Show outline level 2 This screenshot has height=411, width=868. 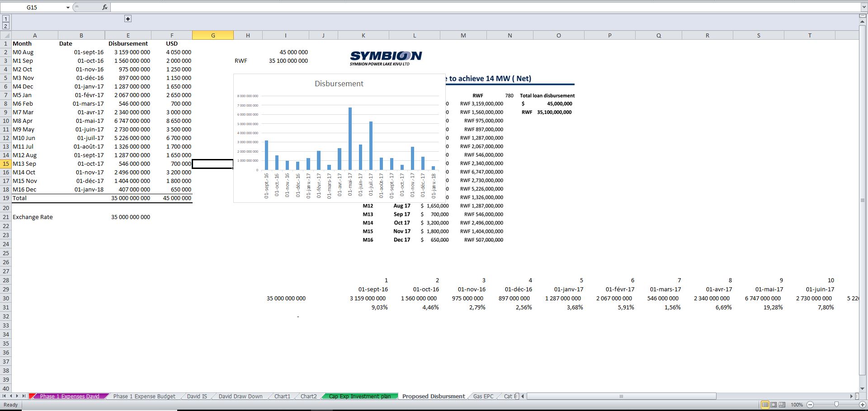click(5, 26)
